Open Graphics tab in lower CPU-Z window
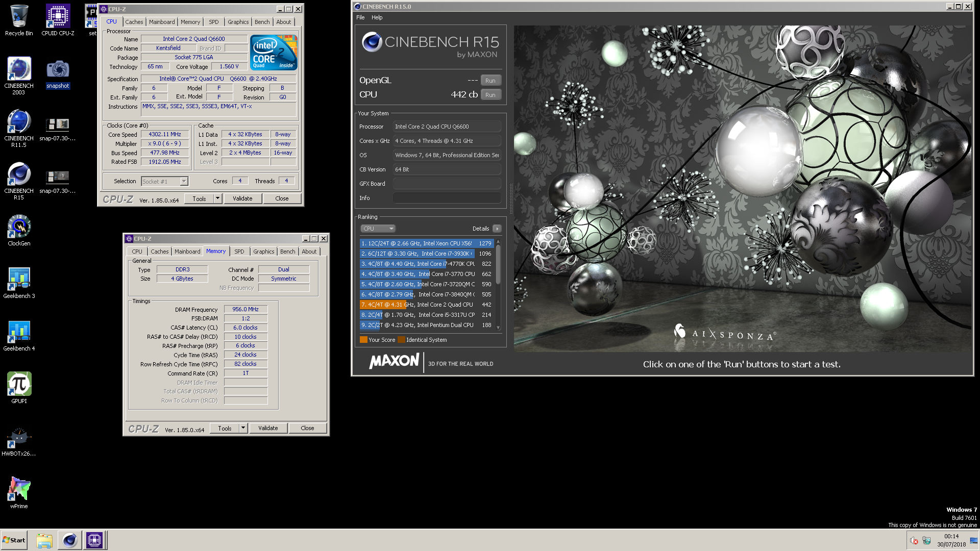Viewport: 980px width, 551px height. (264, 252)
